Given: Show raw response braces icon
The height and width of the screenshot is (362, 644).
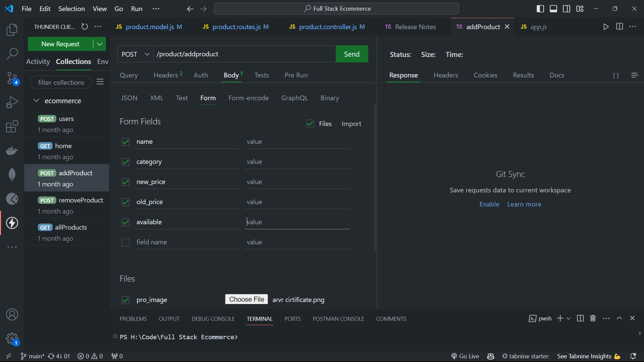Looking at the screenshot, I should point(616,75).
